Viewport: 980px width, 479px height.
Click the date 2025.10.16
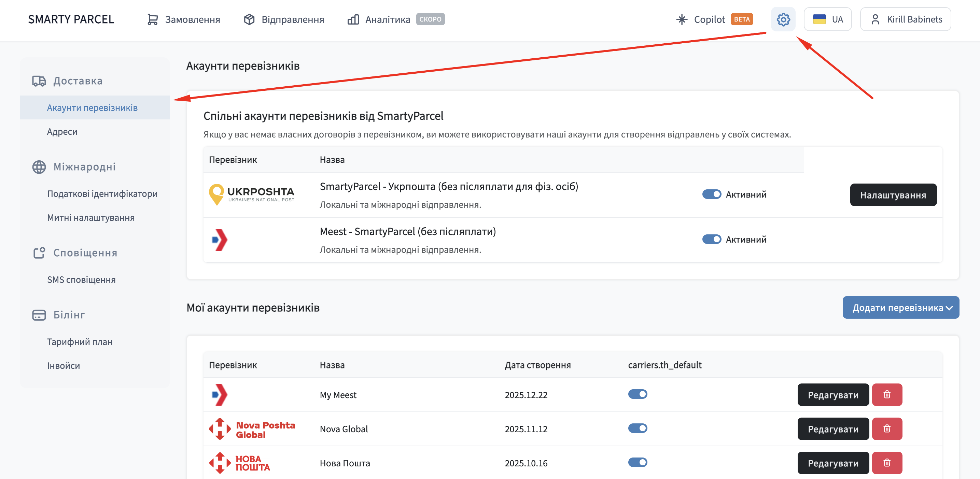point(526,463)
